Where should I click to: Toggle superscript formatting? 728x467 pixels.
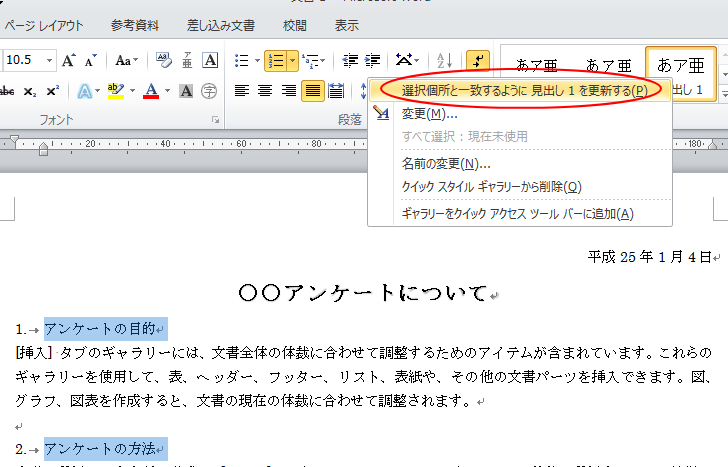(x=52, y=91)
